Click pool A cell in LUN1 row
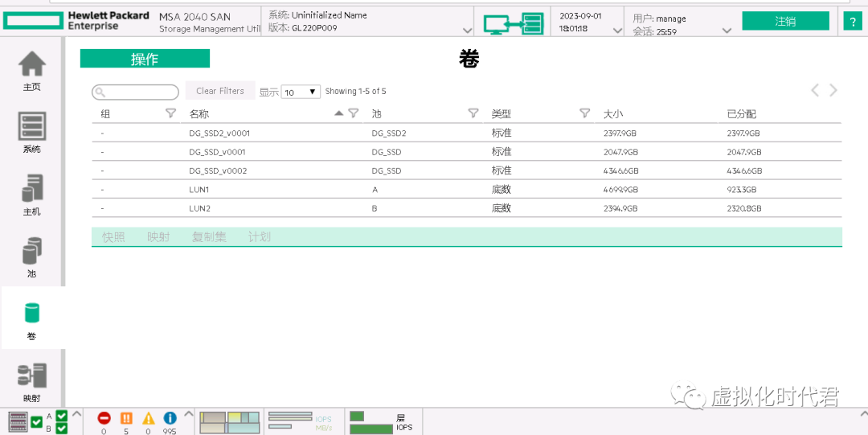868x435 pixels. coord(375,190)
